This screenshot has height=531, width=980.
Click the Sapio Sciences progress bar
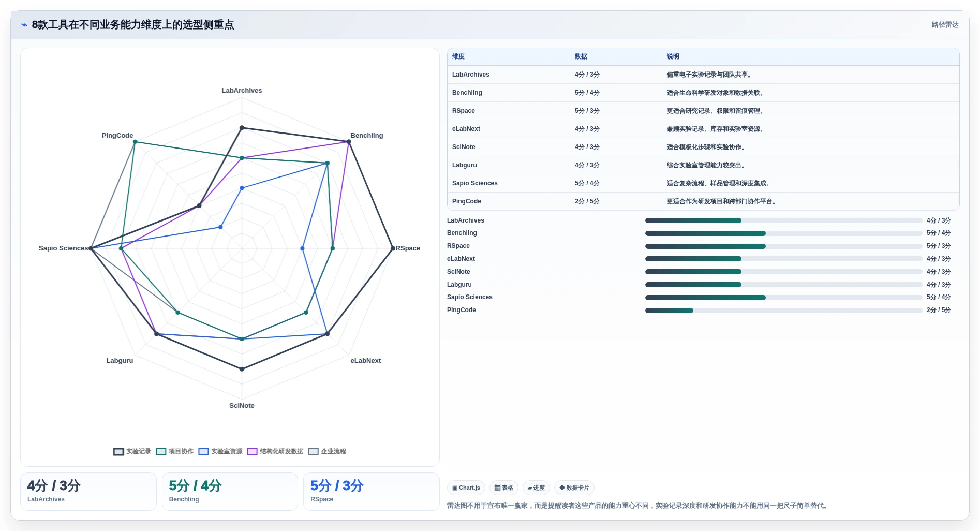783,298
